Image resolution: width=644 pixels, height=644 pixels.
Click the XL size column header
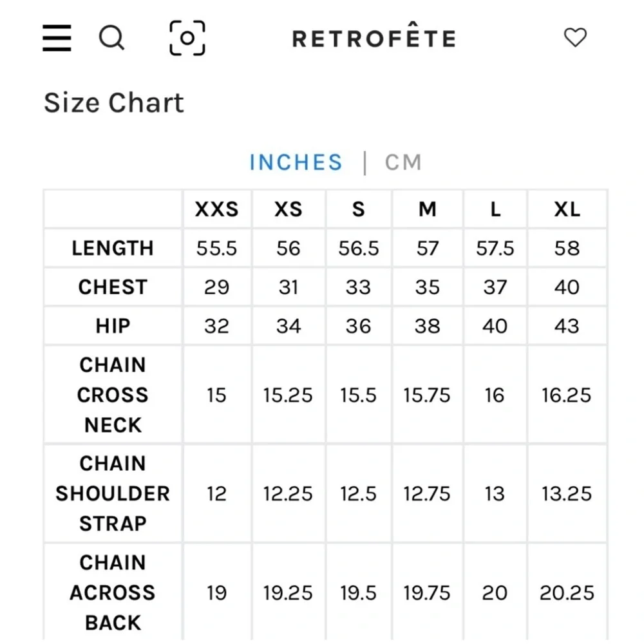point(567,209)
